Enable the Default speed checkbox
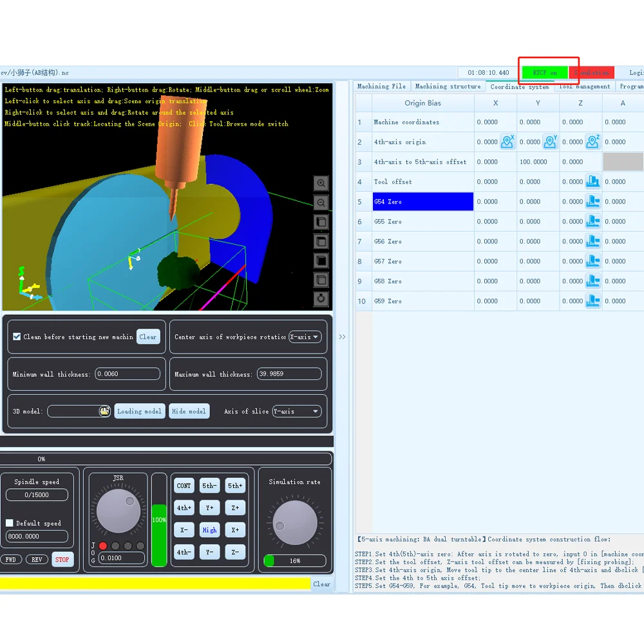Image resolution: width=644 pixels, height=644 pixels. tap(10, 523)
